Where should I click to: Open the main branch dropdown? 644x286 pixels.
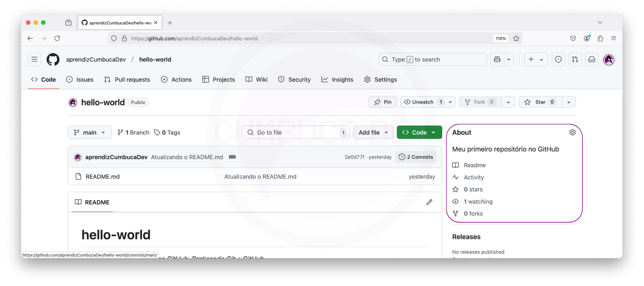pyautogui.click(x=90, y=132)
